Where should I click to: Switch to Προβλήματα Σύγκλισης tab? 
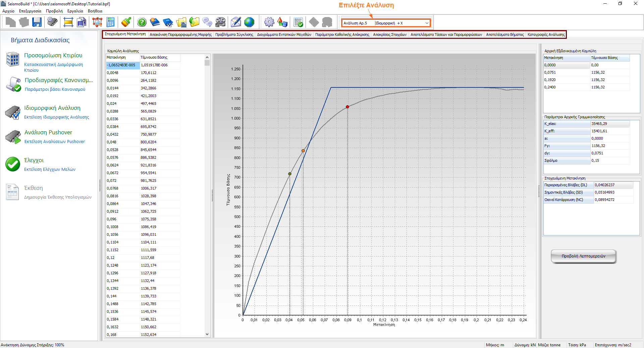[234, 34]
